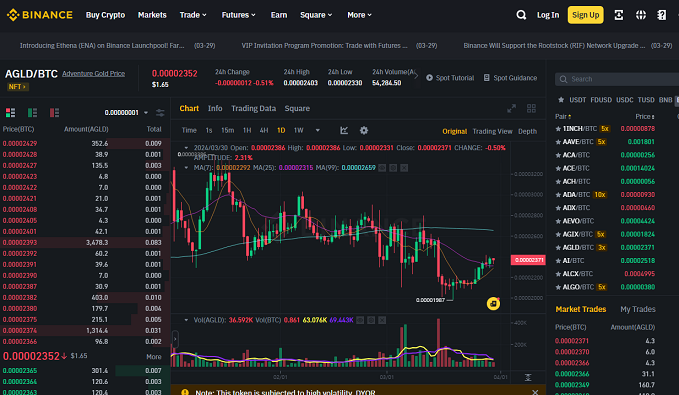This screenshot has width=679, height=395.
Task: Open chart settings gear icon
Action: pos(364,130)
